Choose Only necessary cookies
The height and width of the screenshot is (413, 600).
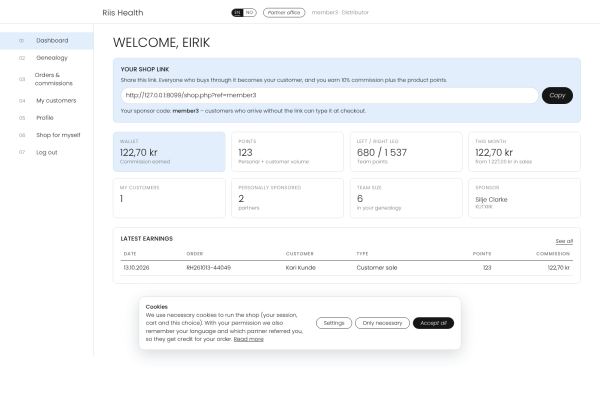(382, 323)
